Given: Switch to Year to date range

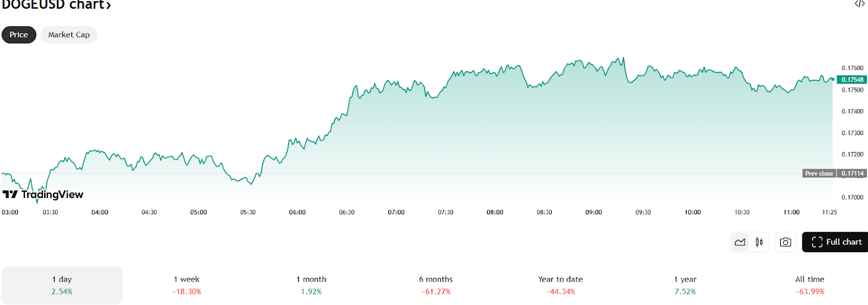Looking at the screenshot, I should click(560, 285).
